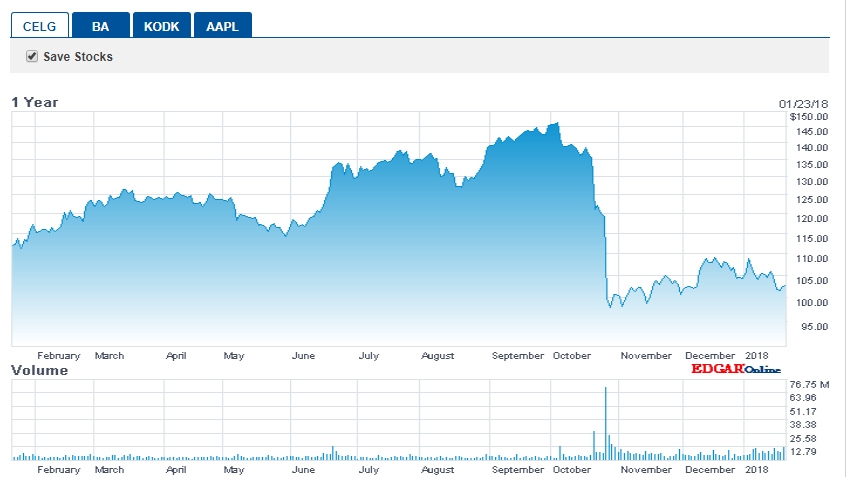
Task: Click October on the price chart axis
Action: 572,356
